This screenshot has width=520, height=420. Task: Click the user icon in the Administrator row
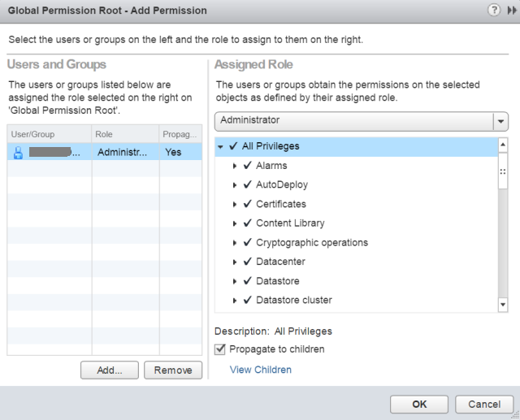tap(18, 152)
